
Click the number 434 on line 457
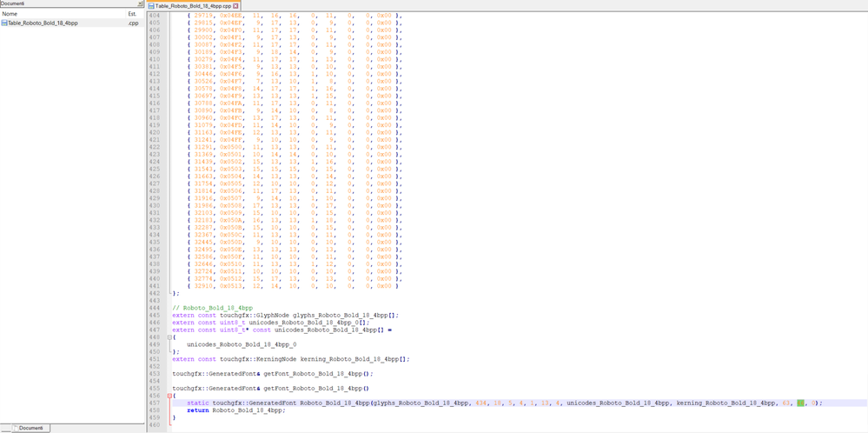pyautogui.click(x=480, y=403)
